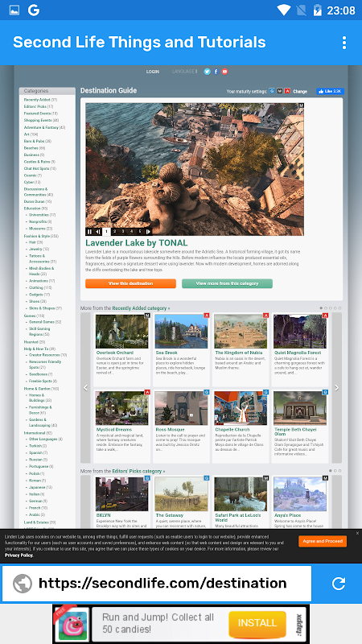Screen dimensions: 362x644
Task: Close the cookie notice banner
Action: [x=357, y=533]
